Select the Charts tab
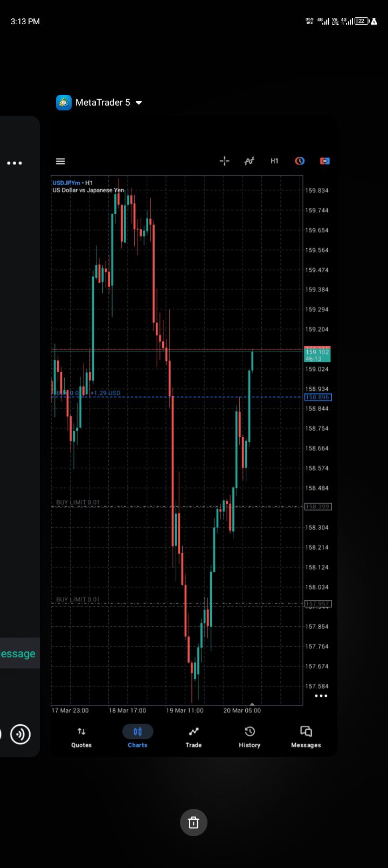 (x=137, y=737)
